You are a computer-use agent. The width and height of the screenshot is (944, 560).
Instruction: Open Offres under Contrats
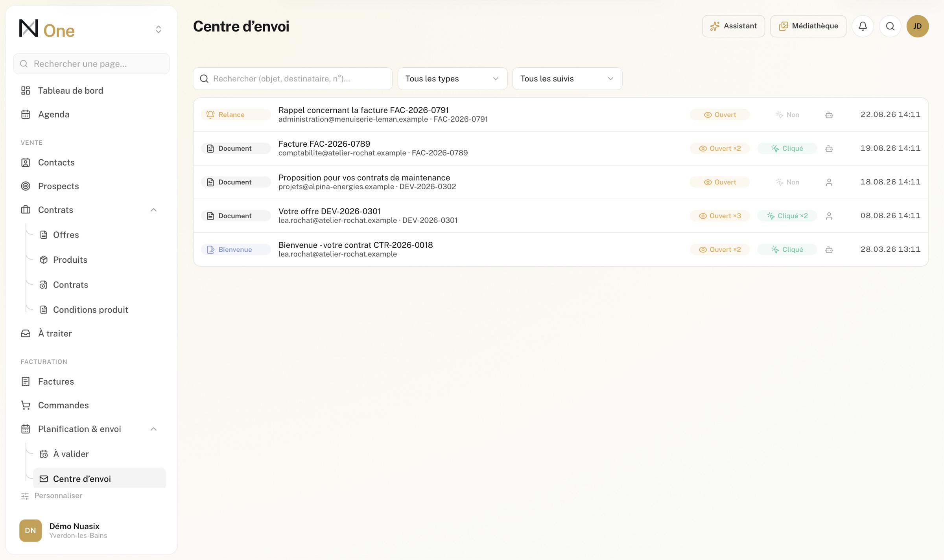click(x=99, y=235)
